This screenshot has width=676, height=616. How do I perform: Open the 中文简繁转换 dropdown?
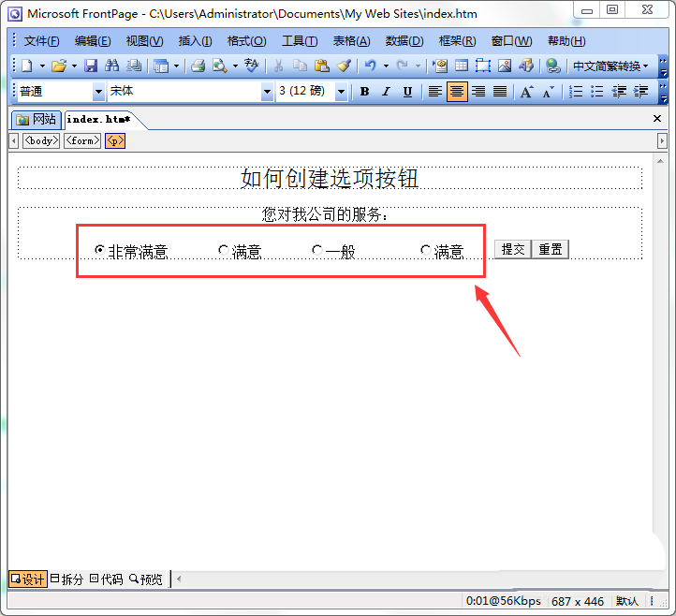pyautogui.click(x=610, y=66)
